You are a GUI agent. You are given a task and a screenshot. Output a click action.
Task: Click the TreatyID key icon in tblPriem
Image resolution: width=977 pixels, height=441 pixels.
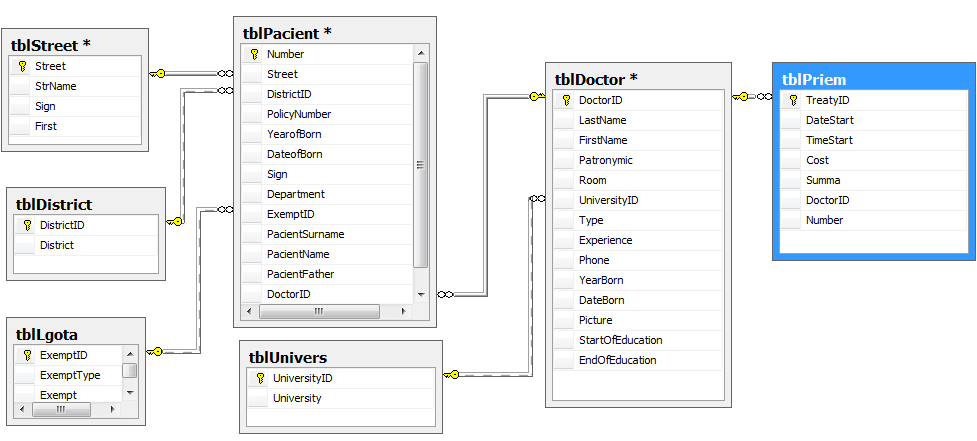coord(793,100)
